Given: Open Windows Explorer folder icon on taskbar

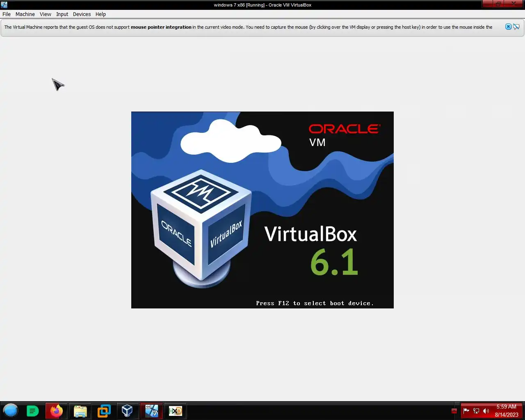Looking at the screenshot, I should tap(80, 411).
